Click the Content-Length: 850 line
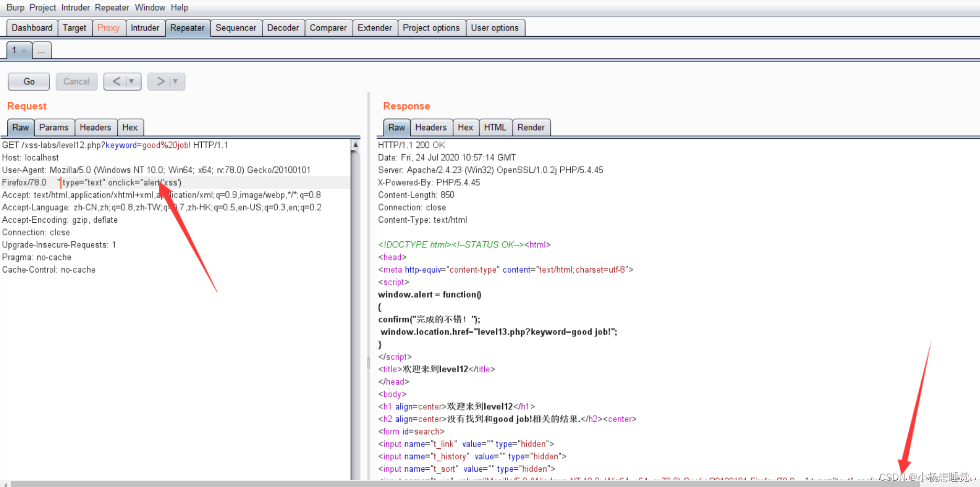 click(x=416, y=196)
